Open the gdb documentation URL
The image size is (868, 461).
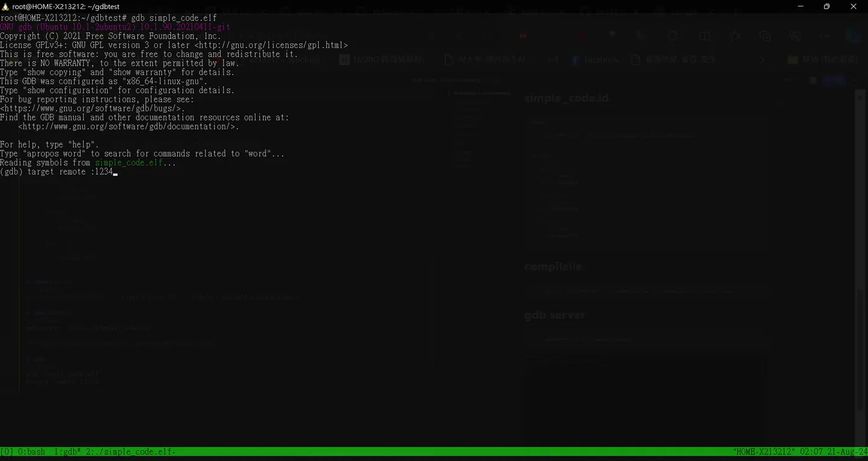[127, 127]
